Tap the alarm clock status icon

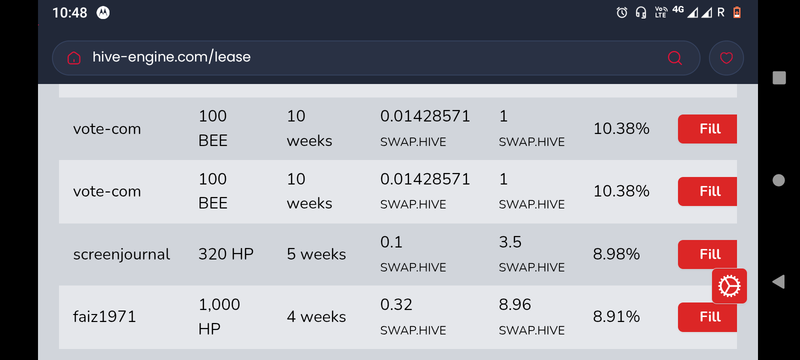pos(621,13)
